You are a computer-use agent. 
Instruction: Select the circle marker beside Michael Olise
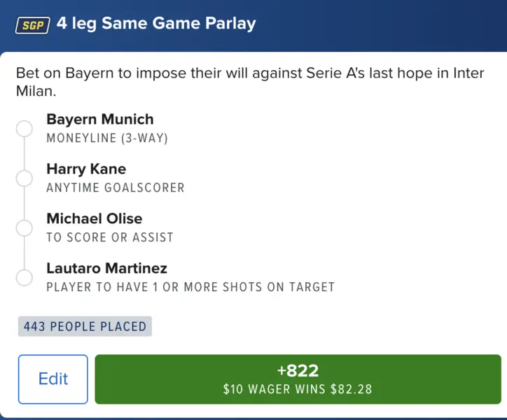tap(24, 228)
